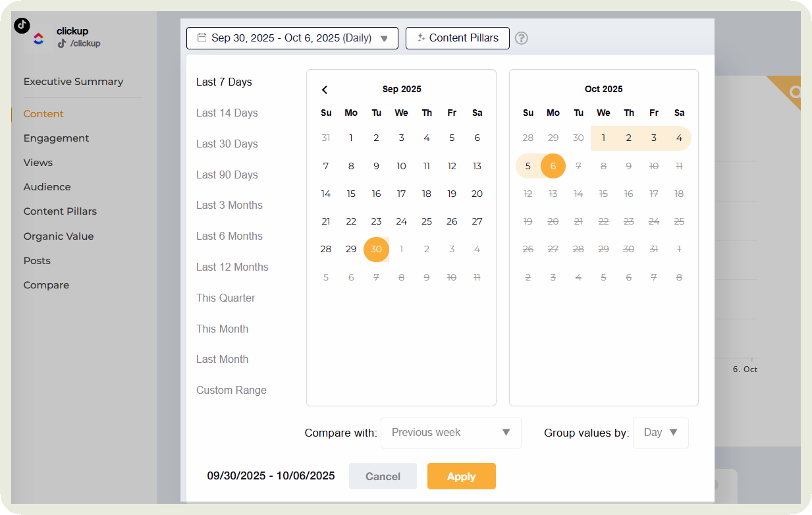Pick October 3 in the calendar

click(654, 138)
